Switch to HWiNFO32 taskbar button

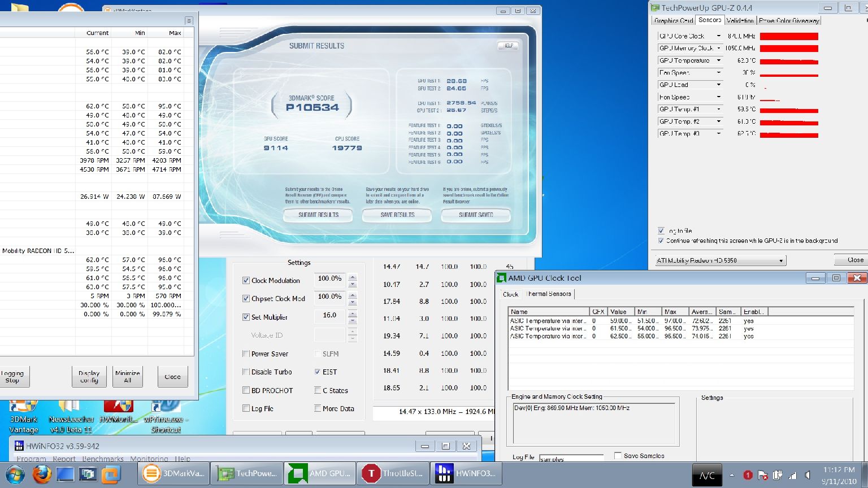tap(466, 474)
